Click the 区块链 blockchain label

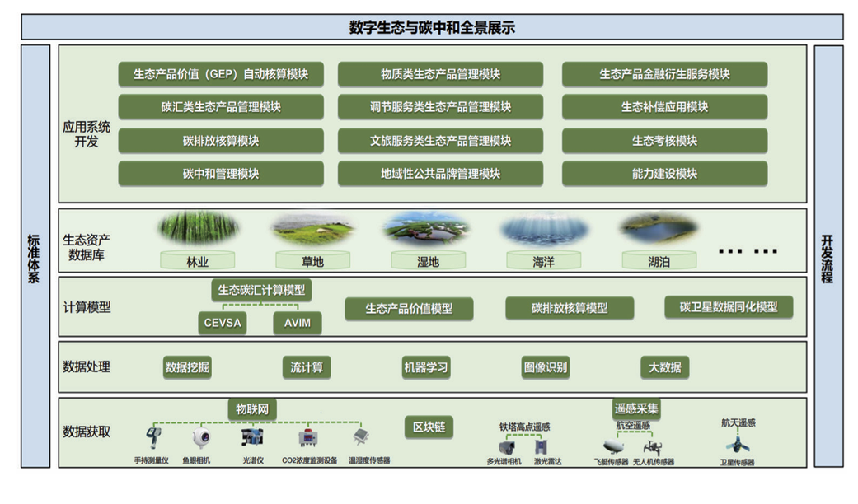(x=429, y=427)
